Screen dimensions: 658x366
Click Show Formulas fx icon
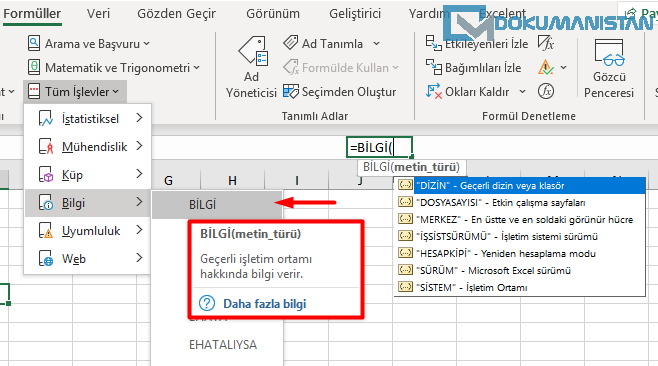pyautogui.click(x=546, y=43)
